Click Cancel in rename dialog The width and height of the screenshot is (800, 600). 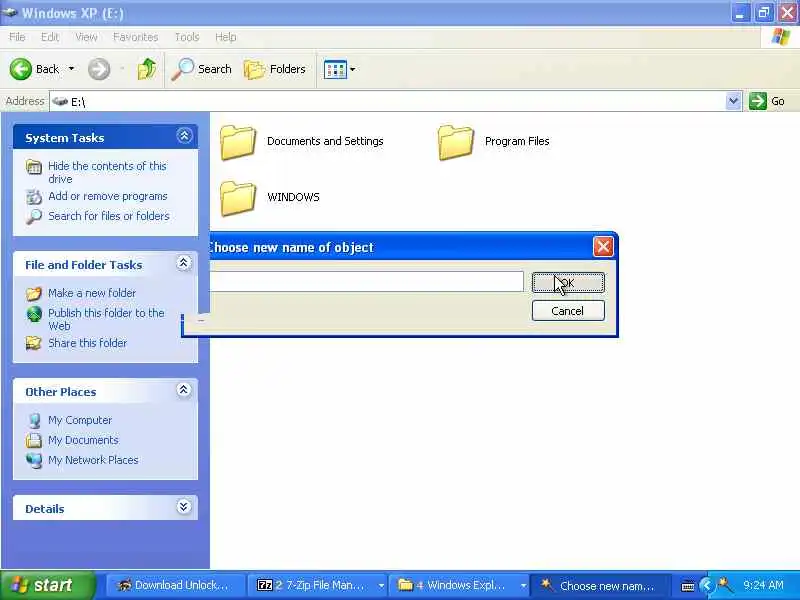pos(568,311)
